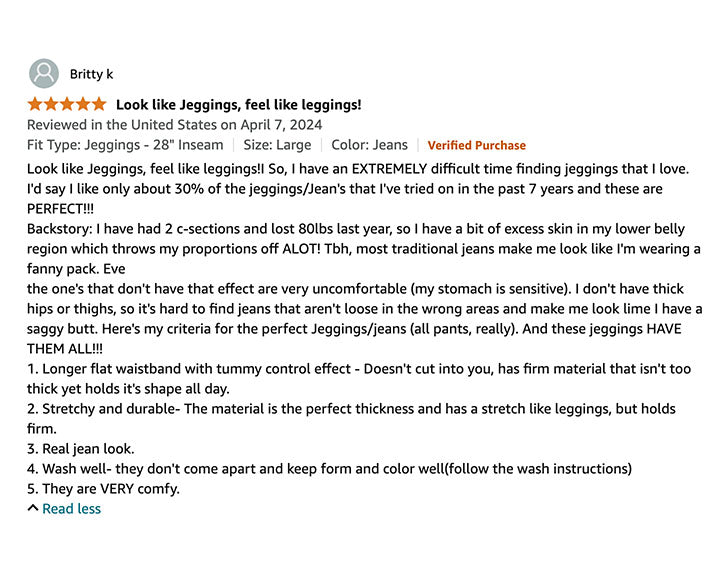This screenshot has width=726, height=569.
Task: Click list item 5 'They are VERY comfy.'
Action: [104, 489]
